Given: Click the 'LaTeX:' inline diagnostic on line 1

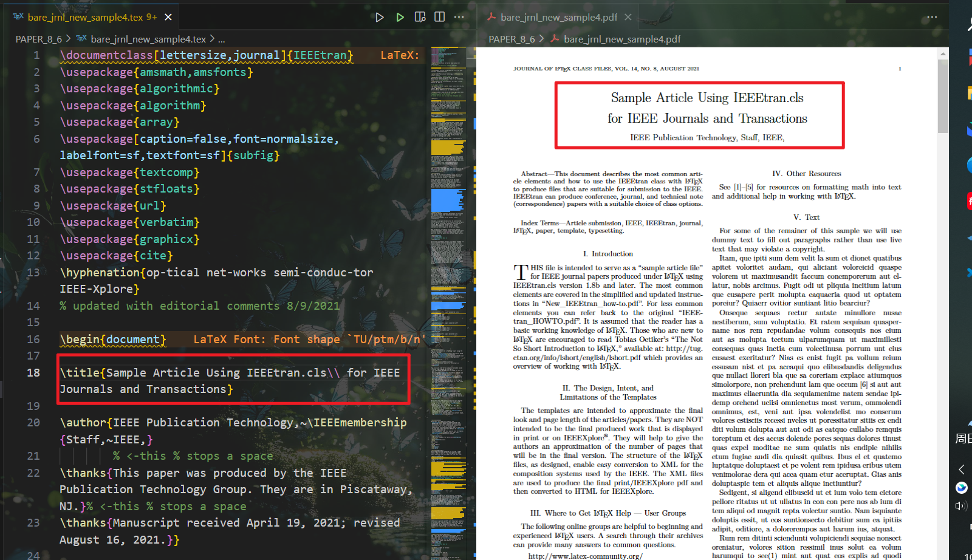Looking at the screenshot, I should point(400,55).
